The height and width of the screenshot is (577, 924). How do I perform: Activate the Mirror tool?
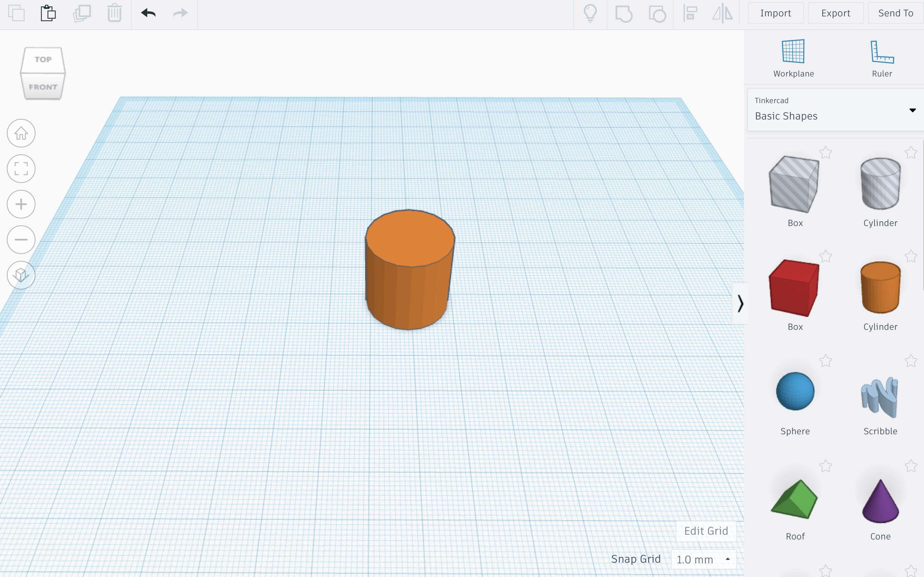pos(723,13)
